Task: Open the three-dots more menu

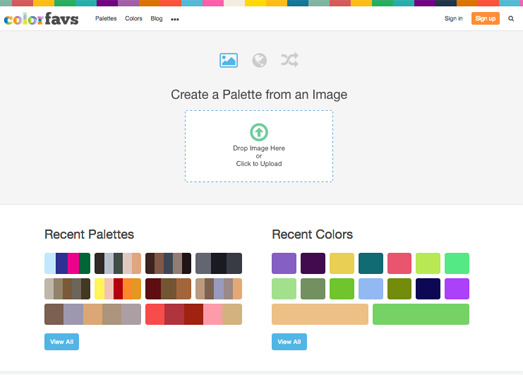Action: (175, 19)
